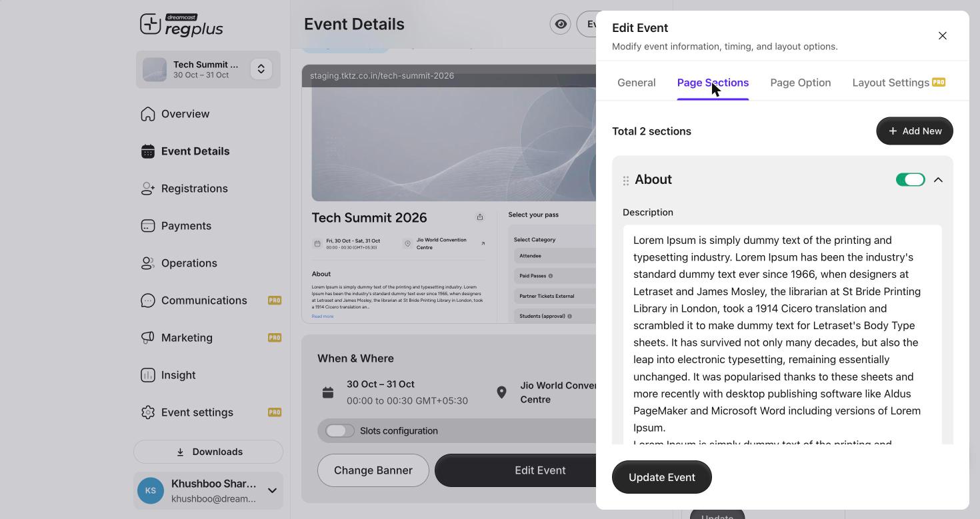
Task: Click the eye preview icon in header
Action: tap(561, 24)
